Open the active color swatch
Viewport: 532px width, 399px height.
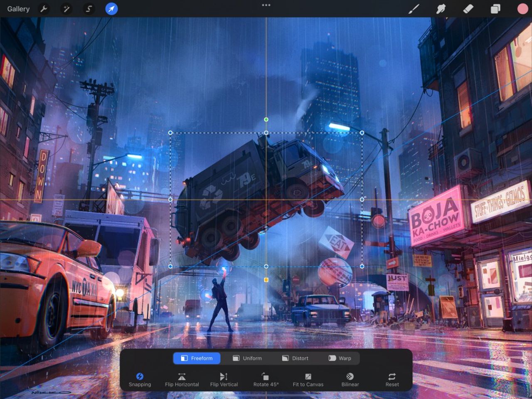[522, 9]
